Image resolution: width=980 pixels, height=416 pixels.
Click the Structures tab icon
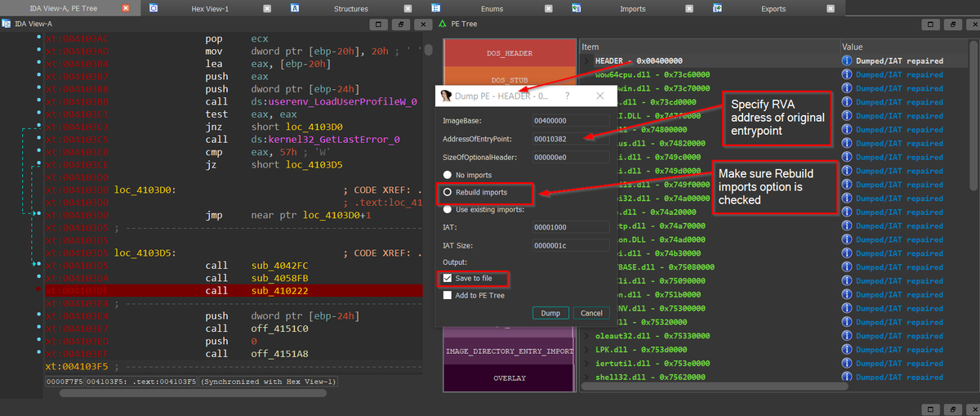(x=295, y=8)
